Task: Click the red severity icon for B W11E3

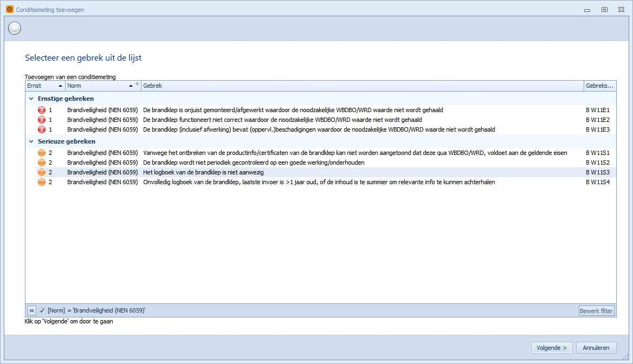Action: (42, 129)
